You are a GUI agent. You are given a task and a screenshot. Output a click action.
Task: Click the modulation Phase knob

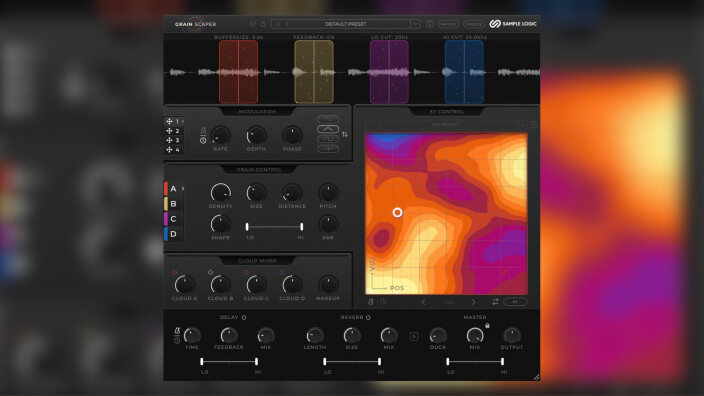292,135
